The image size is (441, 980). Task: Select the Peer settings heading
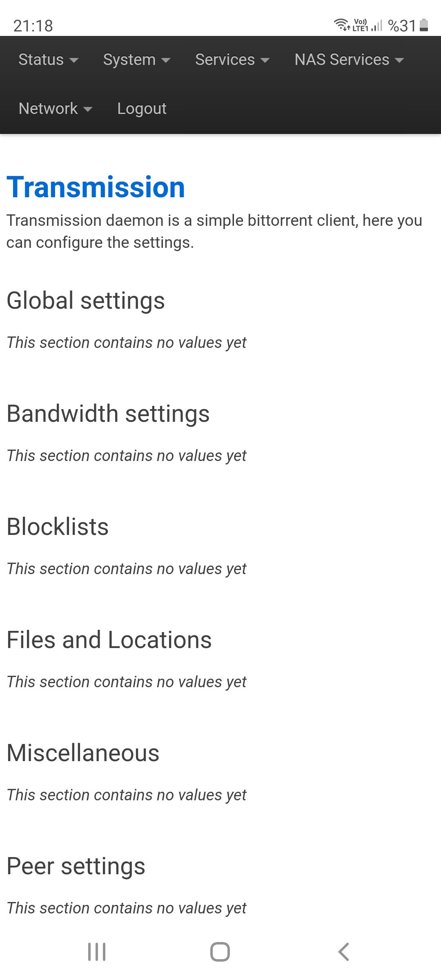coord(76,866)
